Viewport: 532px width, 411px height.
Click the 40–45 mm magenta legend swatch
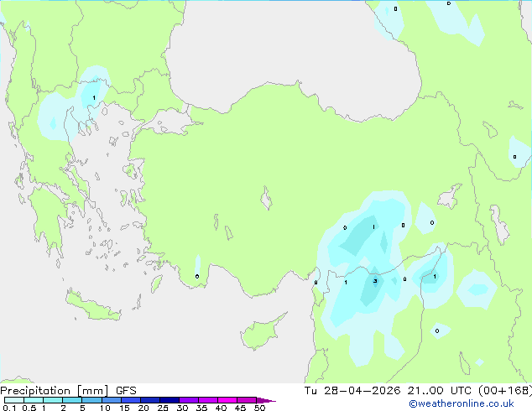(227, 400)
